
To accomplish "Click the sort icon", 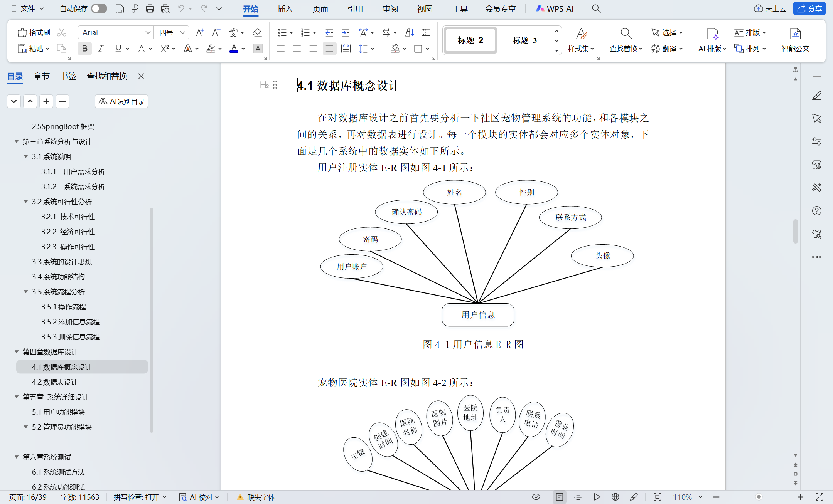I will coord(410,32).
